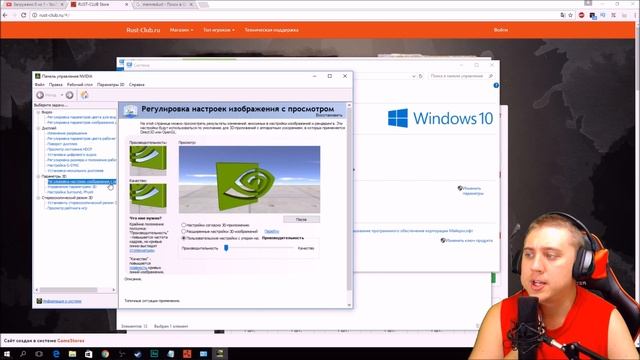
Task: Open NVIDIA panel home icon in toolbar
Action: (84, 95)
